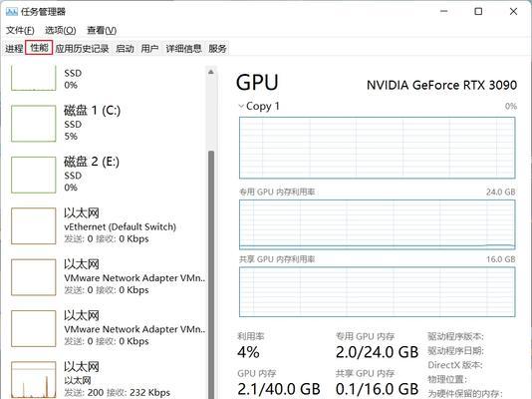Open vEthernet (Default Switch) network graph
Image resolution: width=532 pixels, height=399 pixels.
(33, 225)
